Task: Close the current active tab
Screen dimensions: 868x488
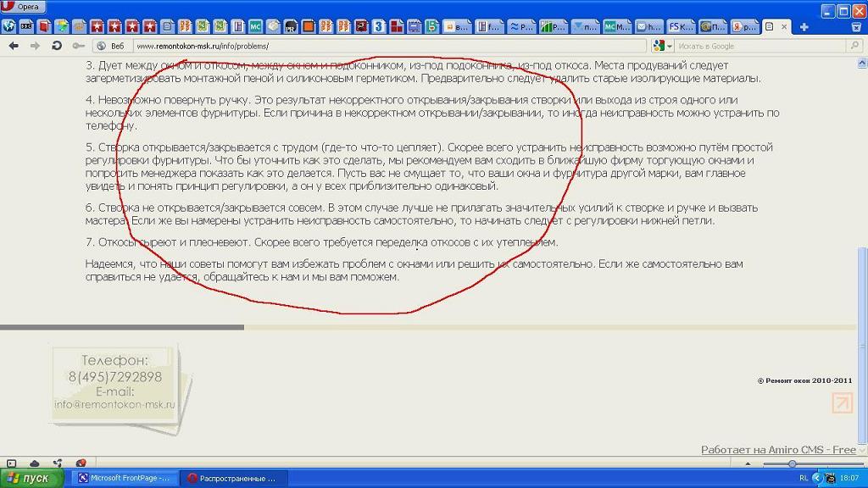Action: click(x=784, y=26)
